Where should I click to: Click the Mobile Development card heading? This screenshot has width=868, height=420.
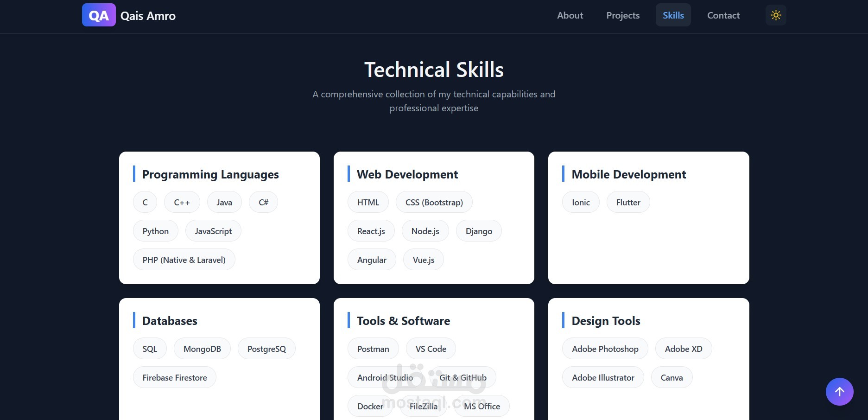pyautogui.click(x=629, y=174)
